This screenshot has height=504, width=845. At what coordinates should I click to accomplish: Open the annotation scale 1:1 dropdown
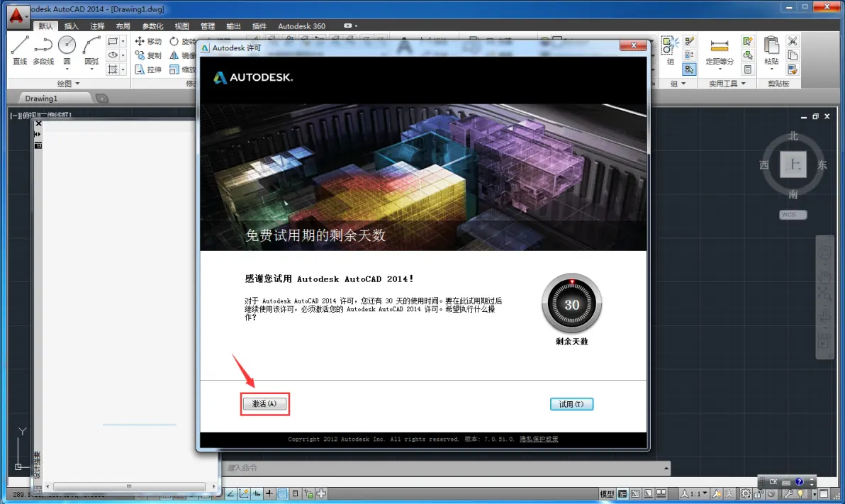(695, 493)
